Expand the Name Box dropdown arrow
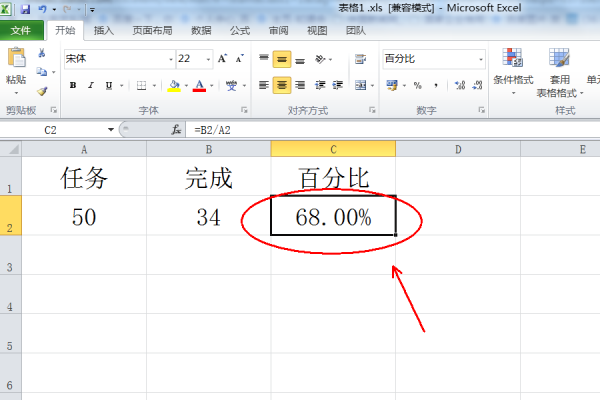600x400 pixels. (111, 130)
